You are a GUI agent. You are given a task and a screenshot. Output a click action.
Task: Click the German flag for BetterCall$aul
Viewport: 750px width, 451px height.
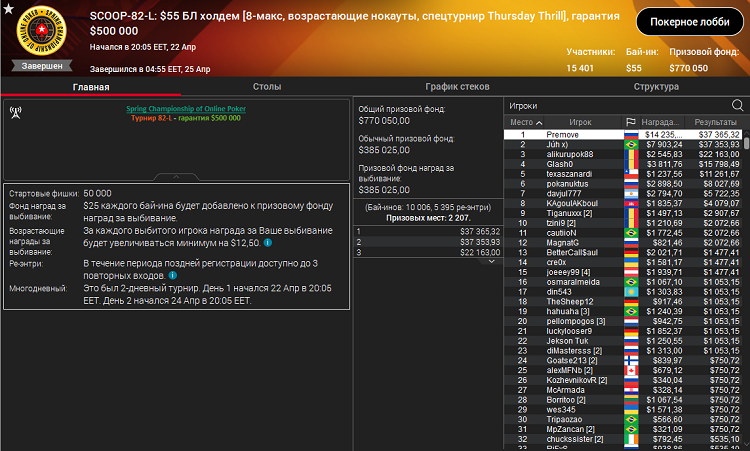[x=631, y=253]
